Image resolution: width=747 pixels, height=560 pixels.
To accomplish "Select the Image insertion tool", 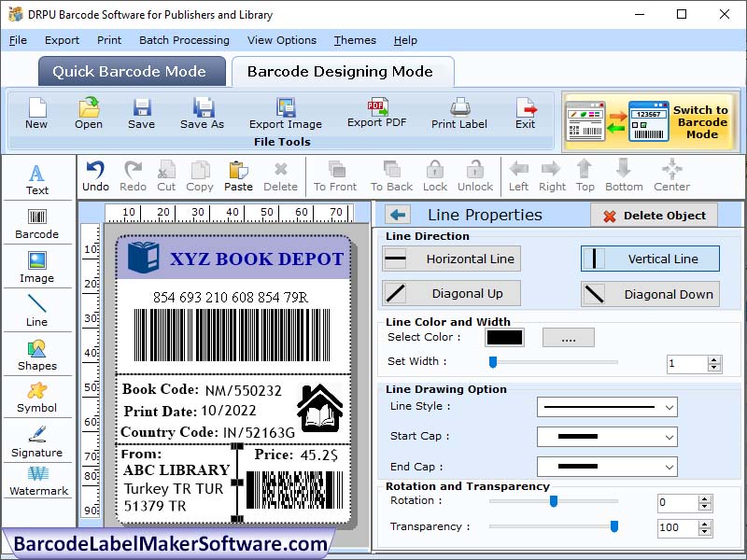I will tap(37, 266).
